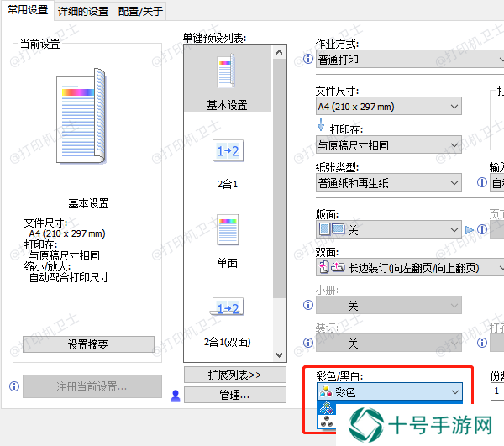The height and width of the screenshot is (446, 504).
Task: Click the 扩展列表>> button
Action: coord(235,375)
